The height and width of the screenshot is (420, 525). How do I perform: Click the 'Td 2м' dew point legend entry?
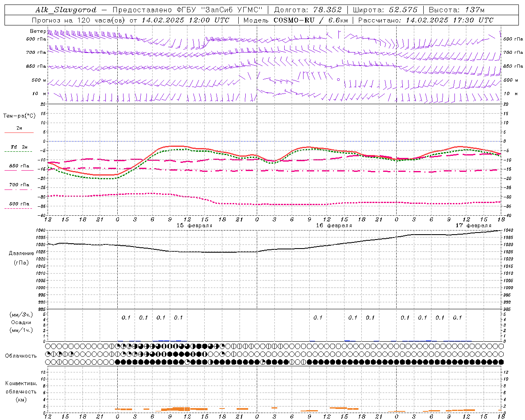click(x=19, y=147)
